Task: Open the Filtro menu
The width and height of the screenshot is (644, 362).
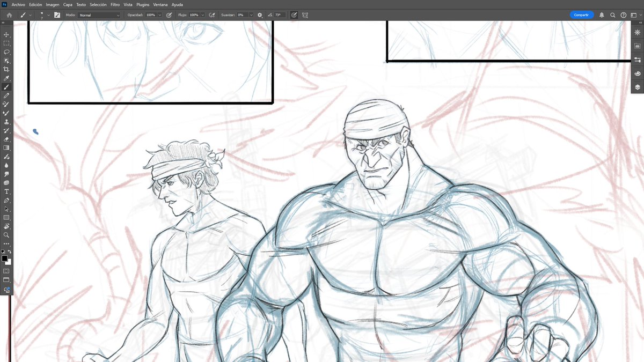Action: pyautogui.click(x=115, y=4)
